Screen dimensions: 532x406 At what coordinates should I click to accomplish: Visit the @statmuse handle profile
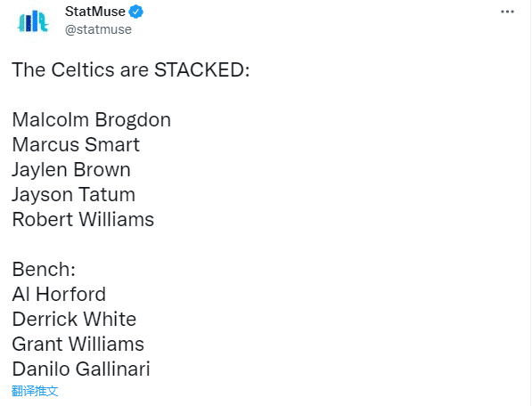pyautogui.click(x=98, y=29)
